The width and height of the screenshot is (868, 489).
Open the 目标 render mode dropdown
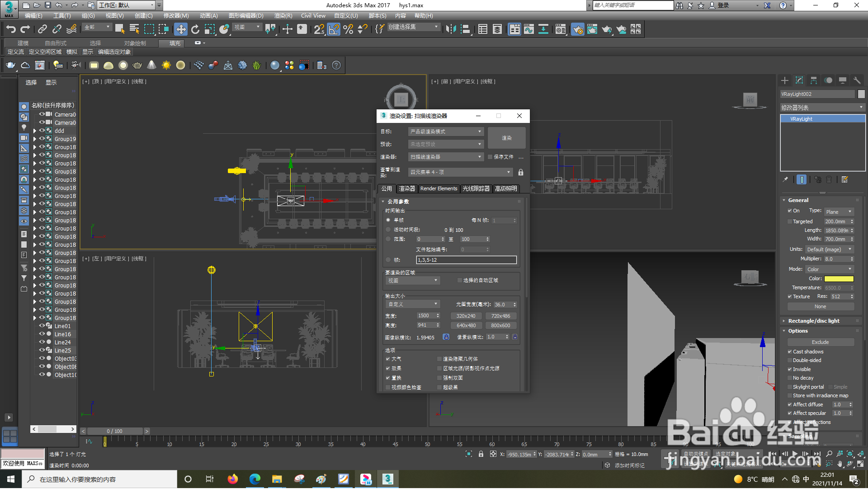(x=446, y=132)
